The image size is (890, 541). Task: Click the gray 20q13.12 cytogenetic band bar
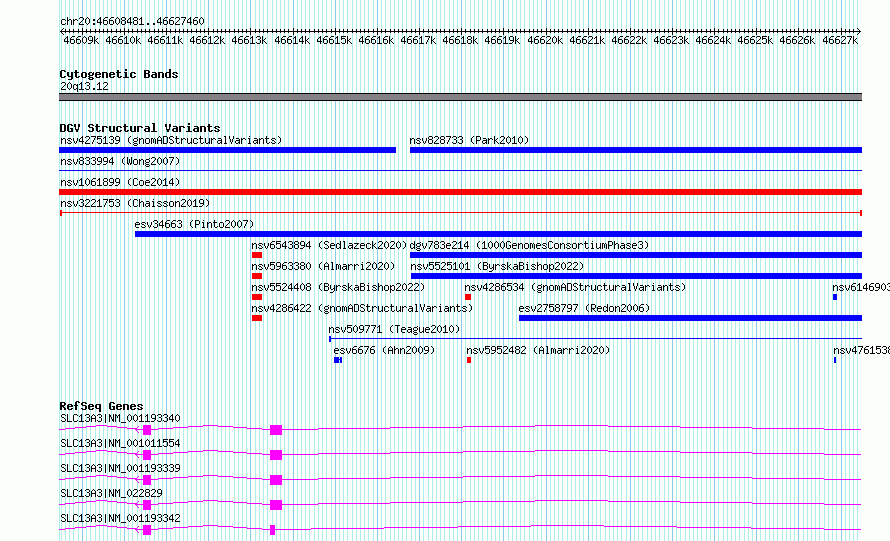(460, 97)
